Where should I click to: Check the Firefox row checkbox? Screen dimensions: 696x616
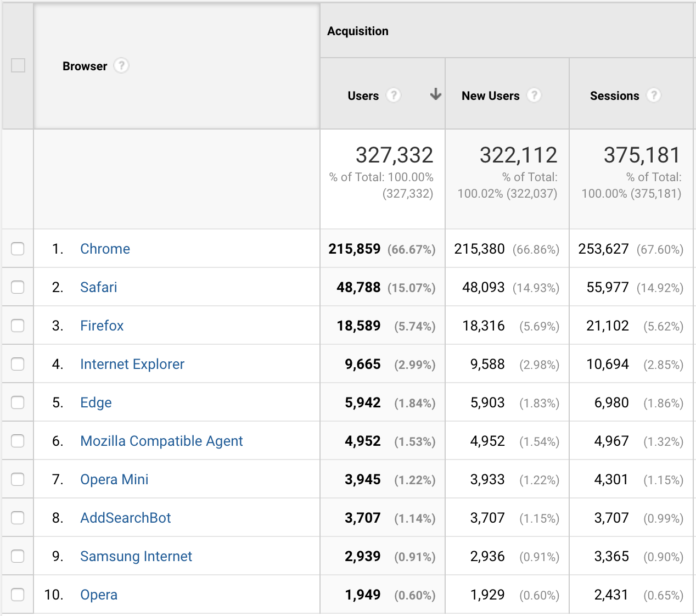(18, 326)
